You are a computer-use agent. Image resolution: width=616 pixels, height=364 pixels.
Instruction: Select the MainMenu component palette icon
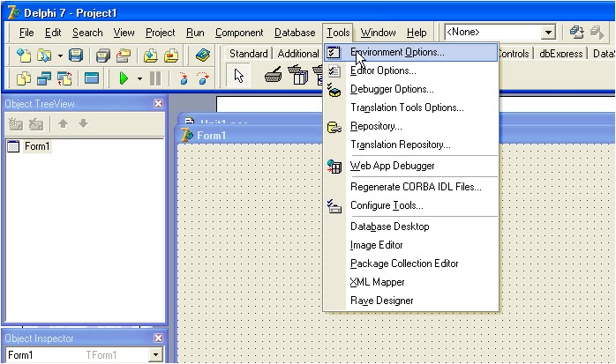point(297,75)
